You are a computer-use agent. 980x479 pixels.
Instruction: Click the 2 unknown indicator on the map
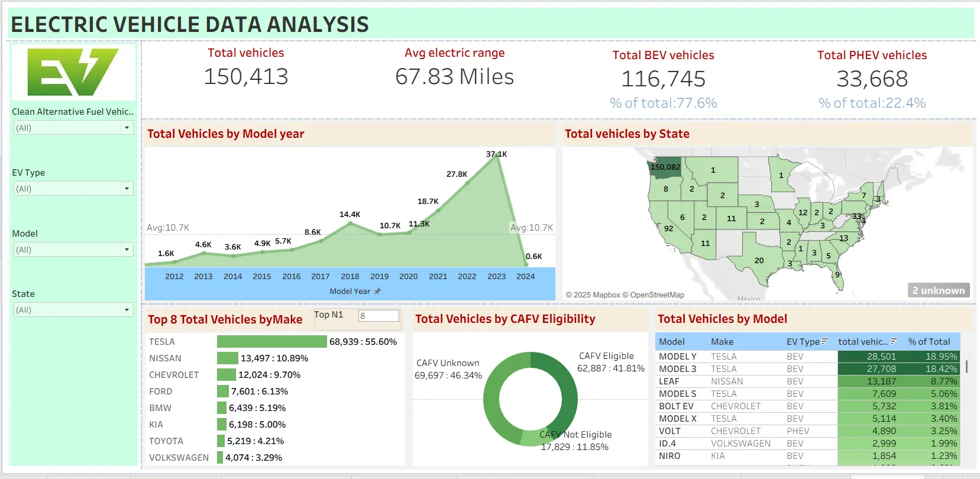tap(939, 290)
